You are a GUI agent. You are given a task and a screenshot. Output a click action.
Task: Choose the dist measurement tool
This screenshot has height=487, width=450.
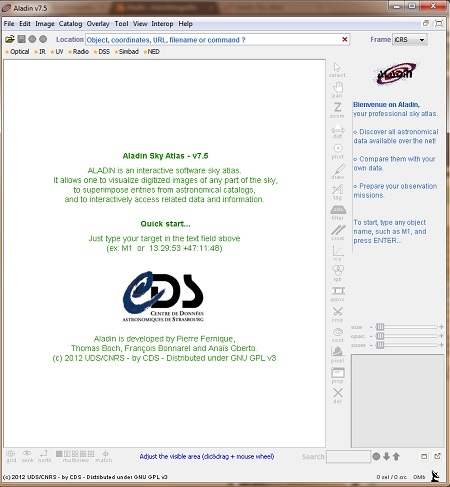click(x=337, y=131)
